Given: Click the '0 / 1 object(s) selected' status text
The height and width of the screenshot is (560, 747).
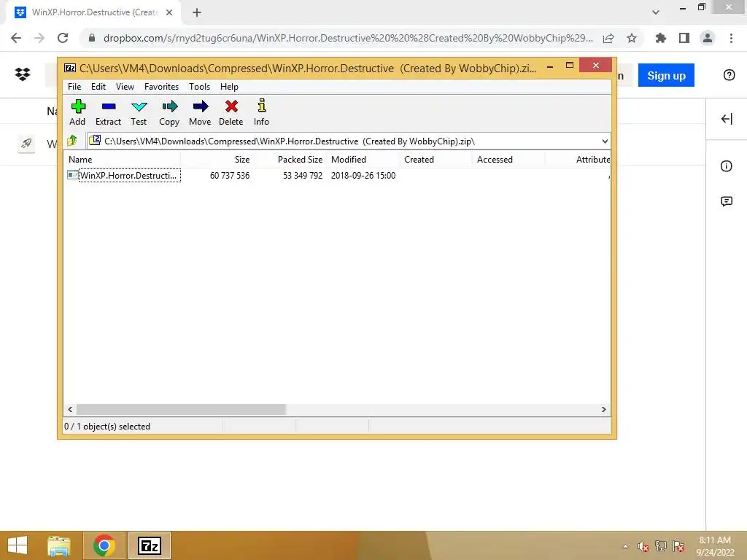Looking at the screenshot, I should click(107, 426).
